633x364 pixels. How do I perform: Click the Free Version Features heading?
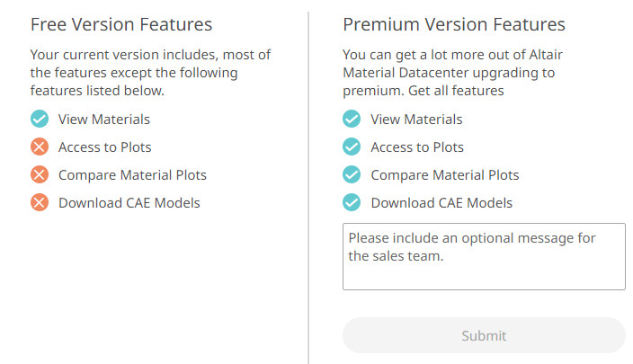(121, 24)
